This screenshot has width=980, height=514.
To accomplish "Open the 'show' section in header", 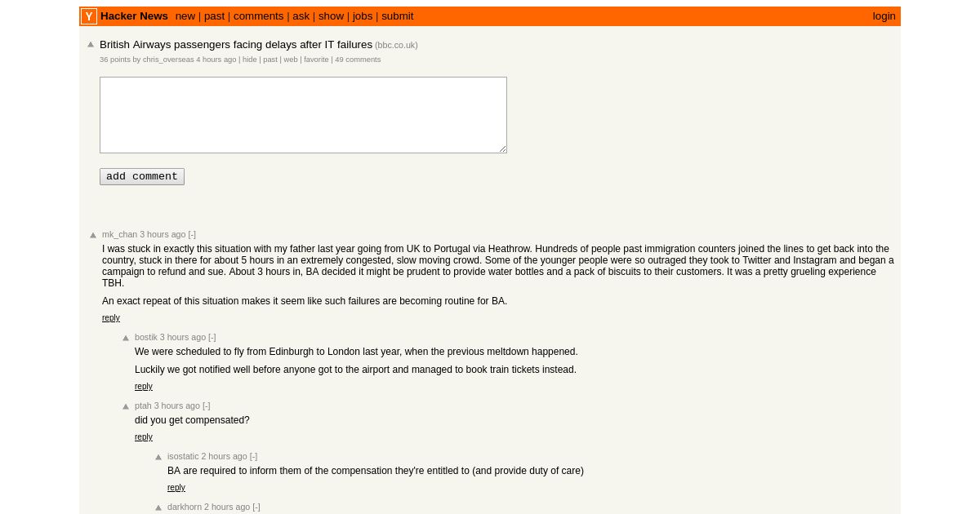I will (x=331, y=16).
